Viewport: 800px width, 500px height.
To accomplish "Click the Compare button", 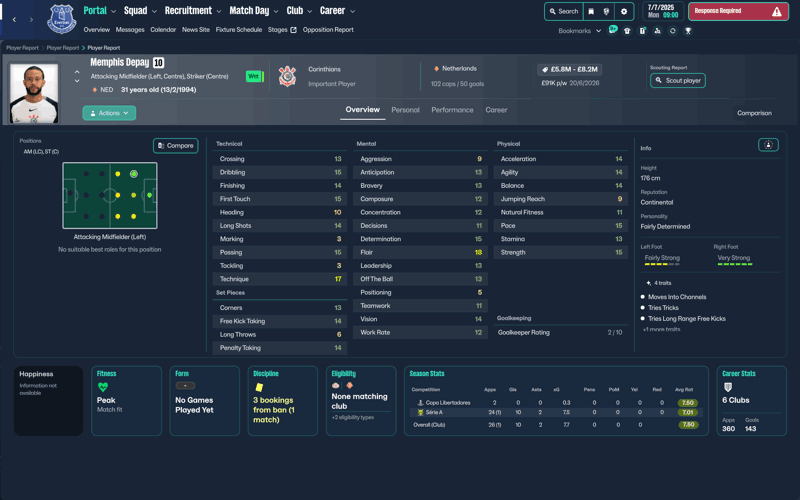I will (x=176, y=145).
